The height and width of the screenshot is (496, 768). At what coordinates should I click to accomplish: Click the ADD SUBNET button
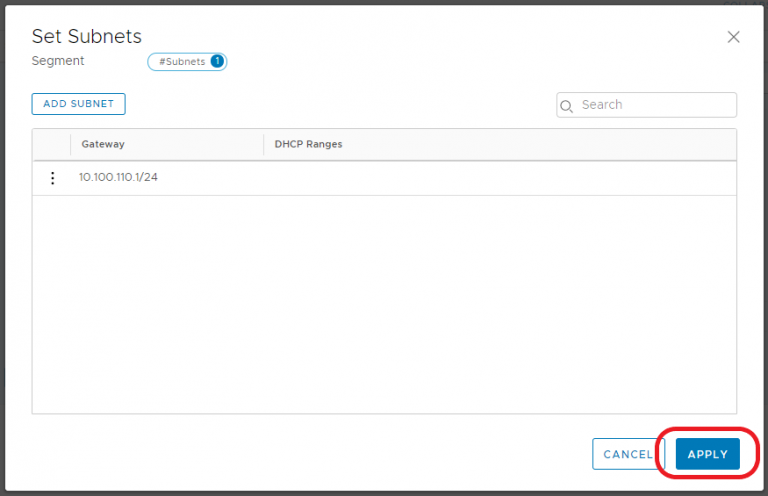click(78, 104)
